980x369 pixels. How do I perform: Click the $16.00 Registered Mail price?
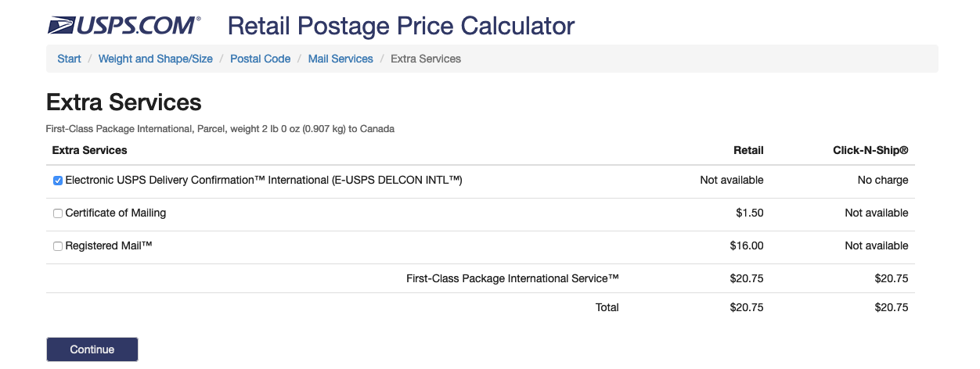pyautogui.click(x=746, y=245)
